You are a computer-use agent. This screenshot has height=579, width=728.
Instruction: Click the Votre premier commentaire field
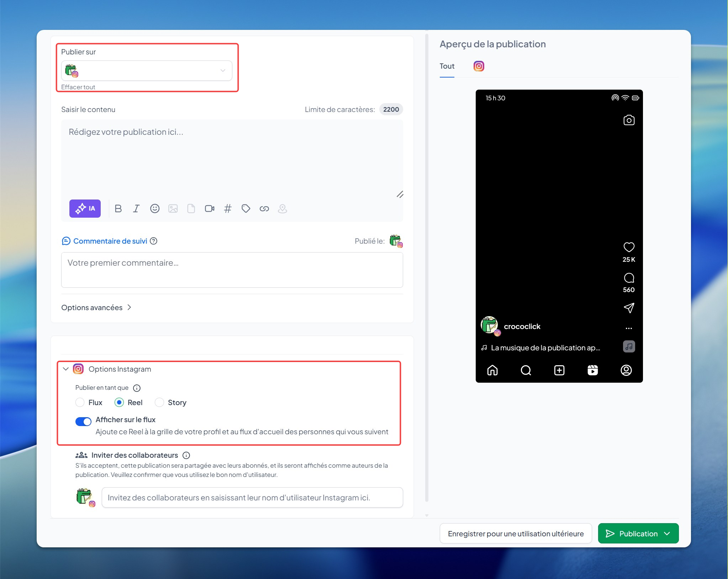pyautogui.click(x=232, y=270)
